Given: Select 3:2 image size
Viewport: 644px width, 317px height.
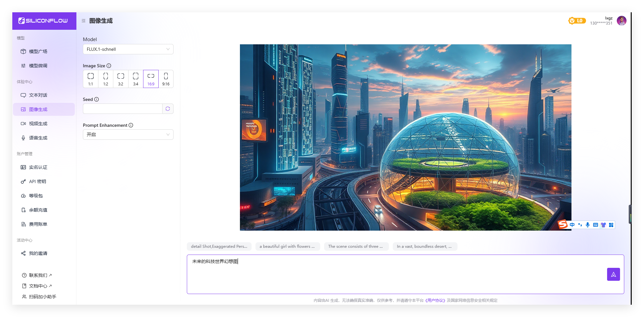Looking at the screenshot, I should pyautogui.click(x=120, y=79).
